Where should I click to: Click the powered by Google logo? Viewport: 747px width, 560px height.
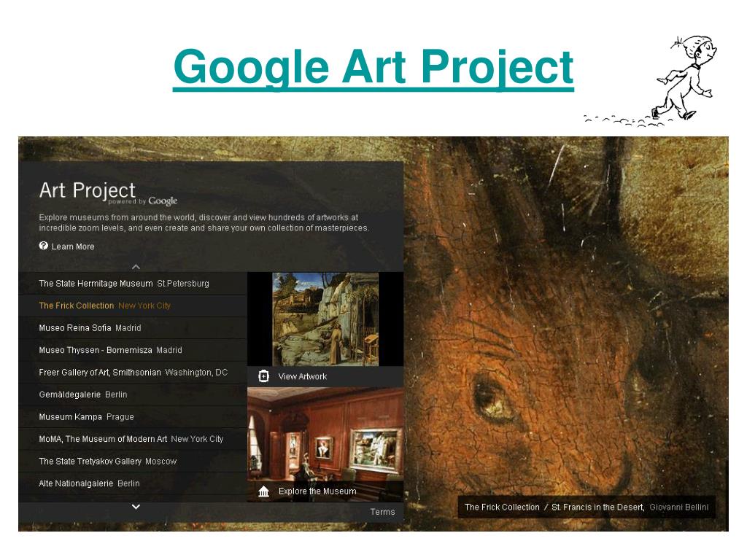(x=143, y=201)
